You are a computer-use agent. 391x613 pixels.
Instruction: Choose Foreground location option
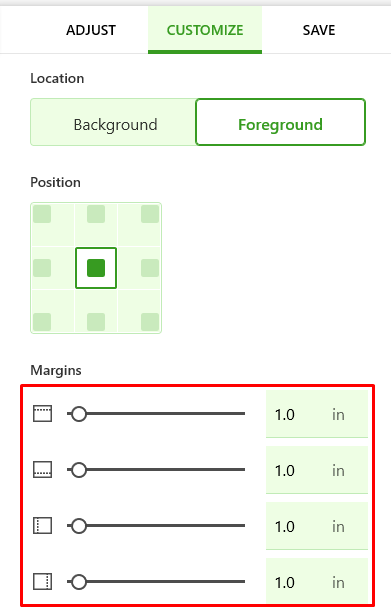[280, 122]
